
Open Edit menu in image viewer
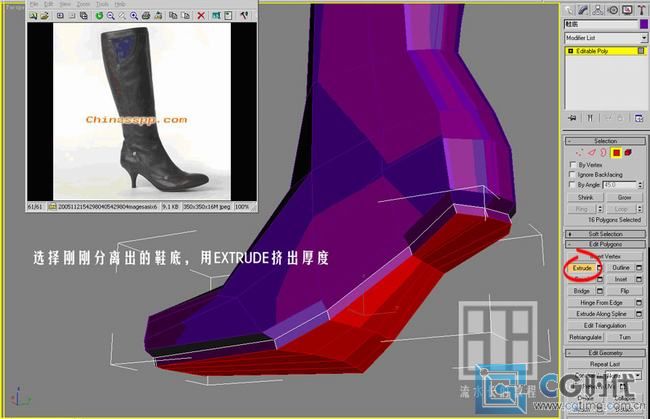pyautogui.click(x=49, y=4)
